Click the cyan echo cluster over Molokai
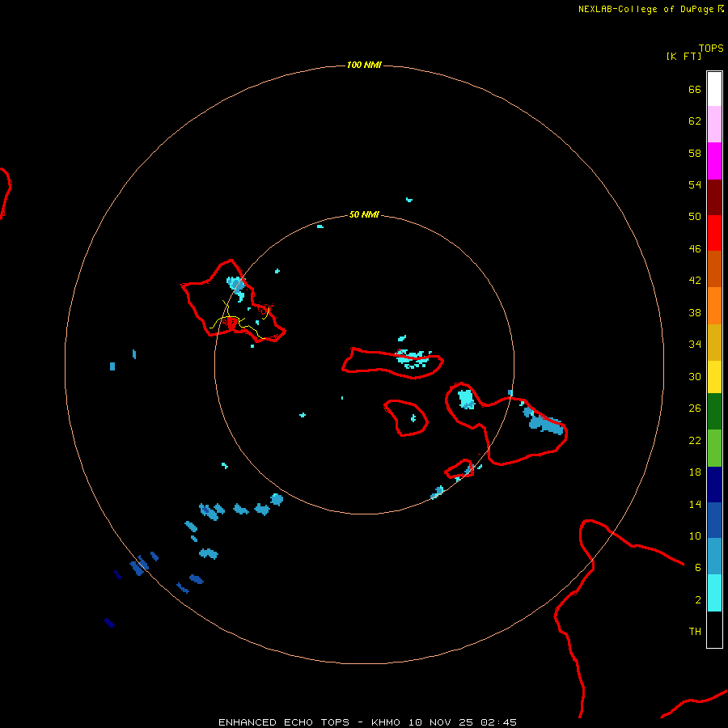Screen dimensions: 728x728 (x=413, y=358)
